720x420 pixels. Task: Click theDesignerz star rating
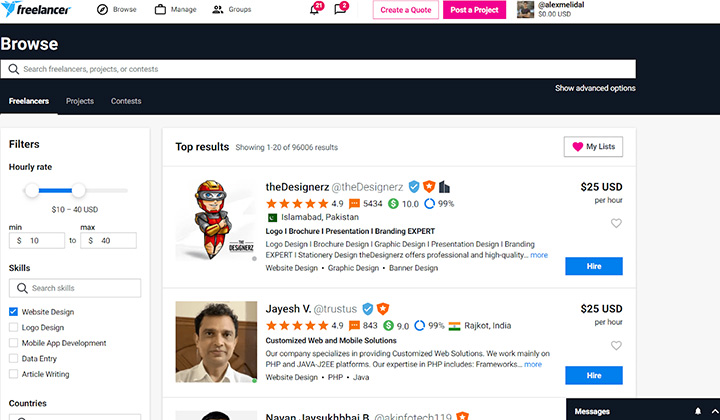[297, 203]
